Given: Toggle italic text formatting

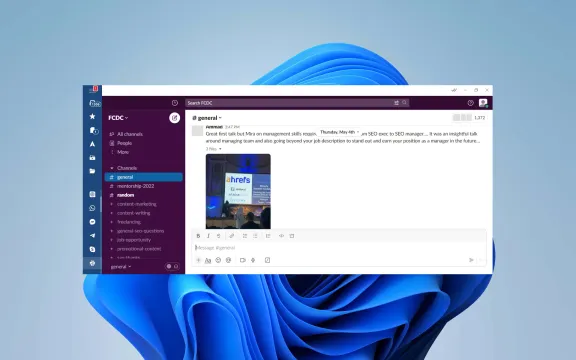Looking at the screenshot, I should [208, 236].
